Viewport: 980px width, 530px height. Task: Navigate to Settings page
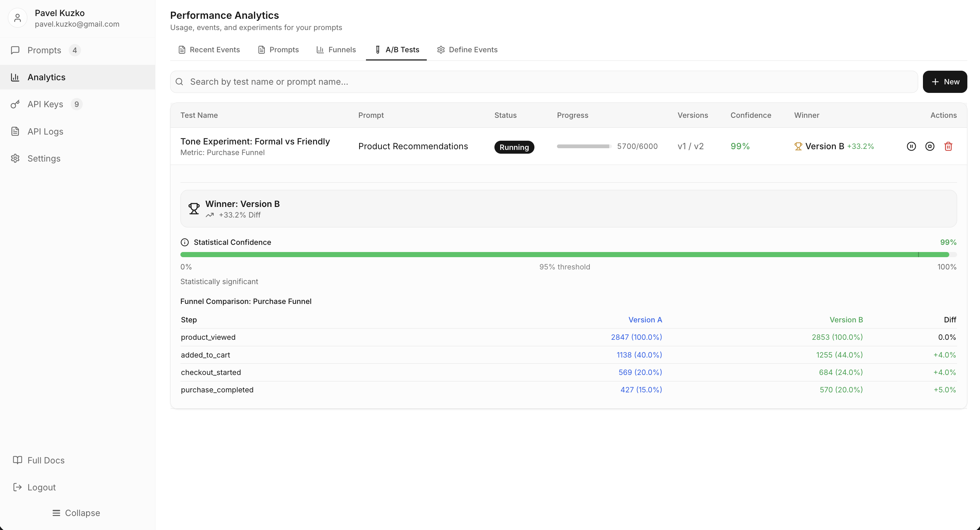[44, 158]
